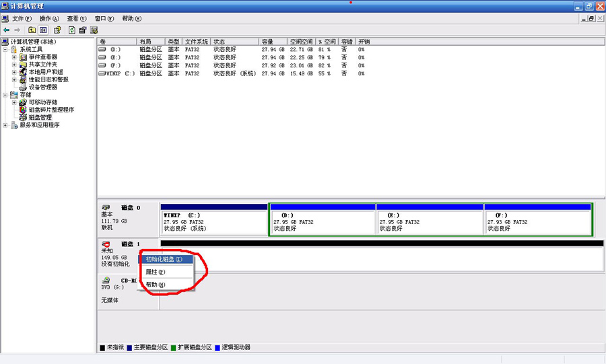The width and height of the screenshot is (606, 364).
Task: Click the 文件系统 column header
Action: 197,42
